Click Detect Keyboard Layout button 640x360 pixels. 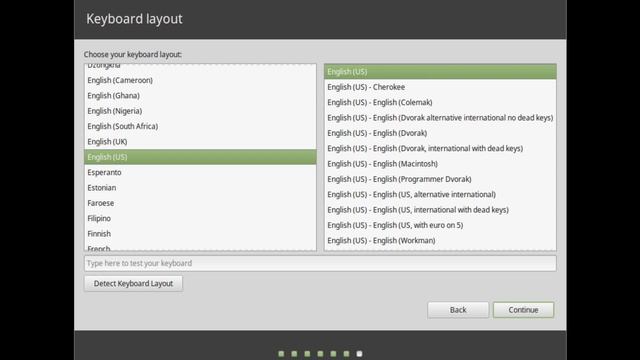click(133, 283)
